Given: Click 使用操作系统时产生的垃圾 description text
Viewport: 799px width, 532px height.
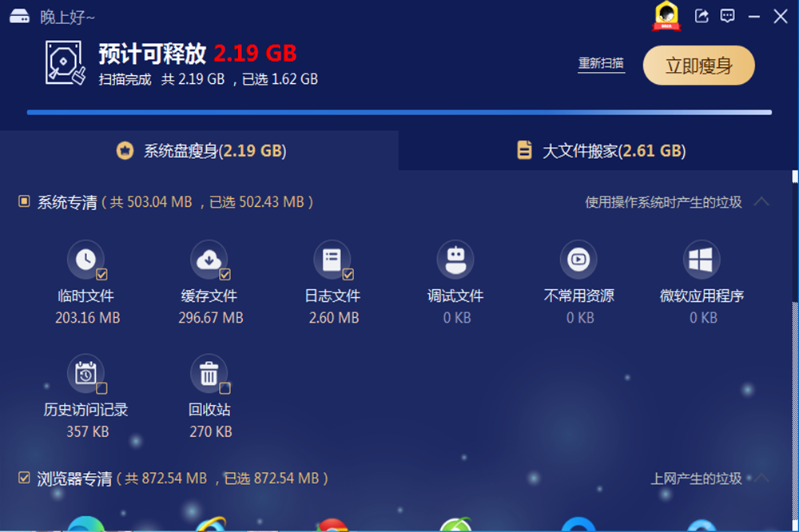Looking at the screenshot, I should tap(663, 202).
